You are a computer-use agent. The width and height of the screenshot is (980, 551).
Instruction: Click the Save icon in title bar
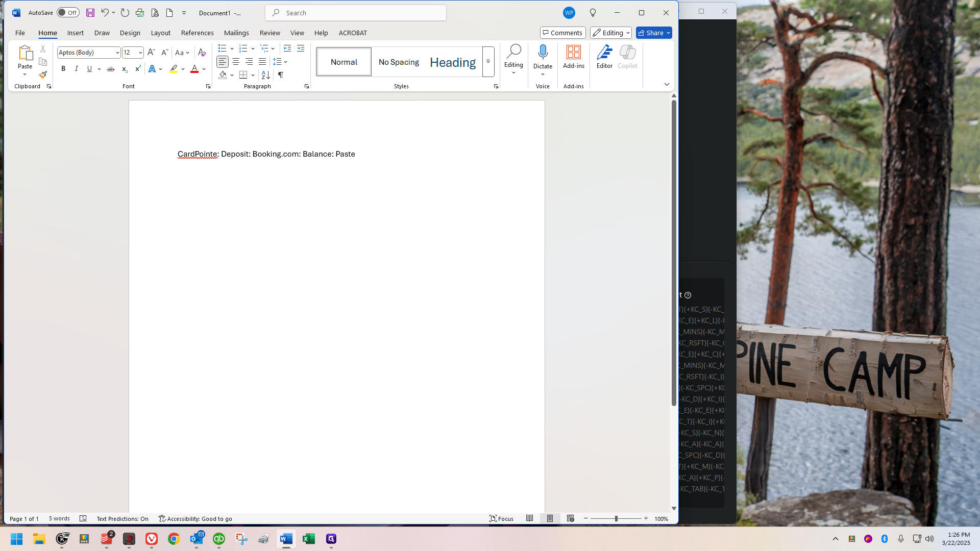pyautogui.click(x=90, y=13)
